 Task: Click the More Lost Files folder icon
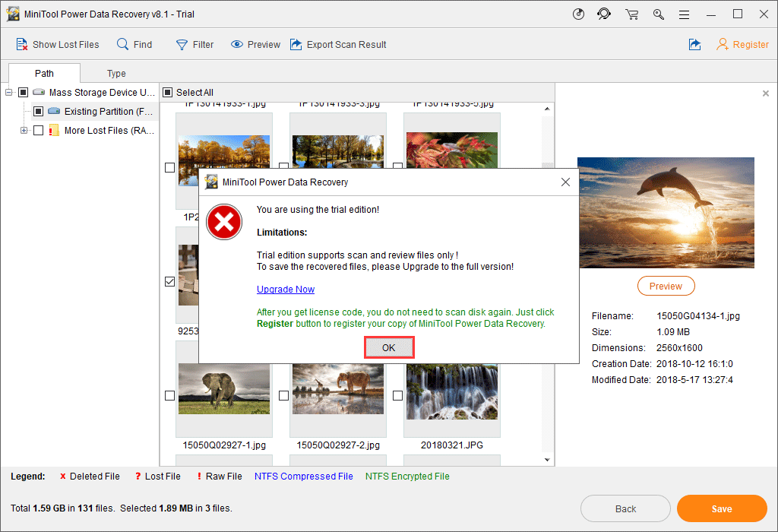pyautogui.click(x=54, y=131)
